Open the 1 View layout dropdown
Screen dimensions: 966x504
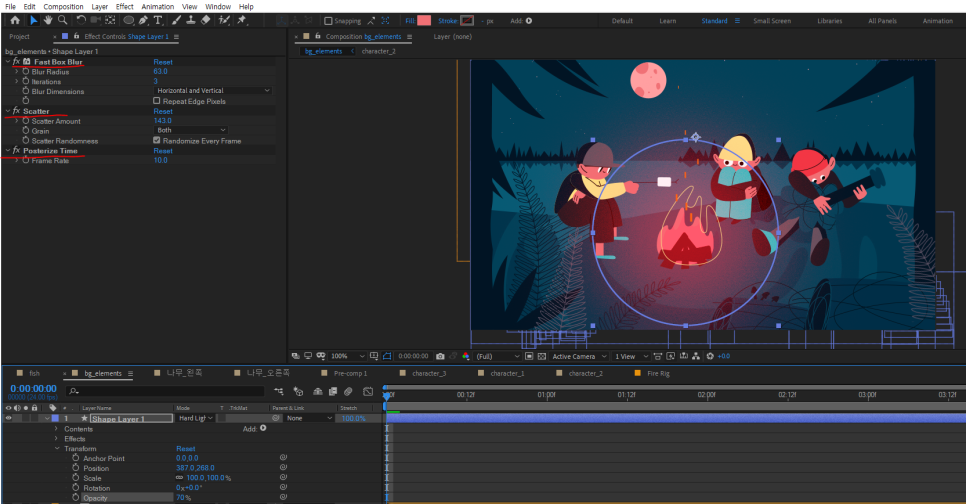tap(631, 356)
